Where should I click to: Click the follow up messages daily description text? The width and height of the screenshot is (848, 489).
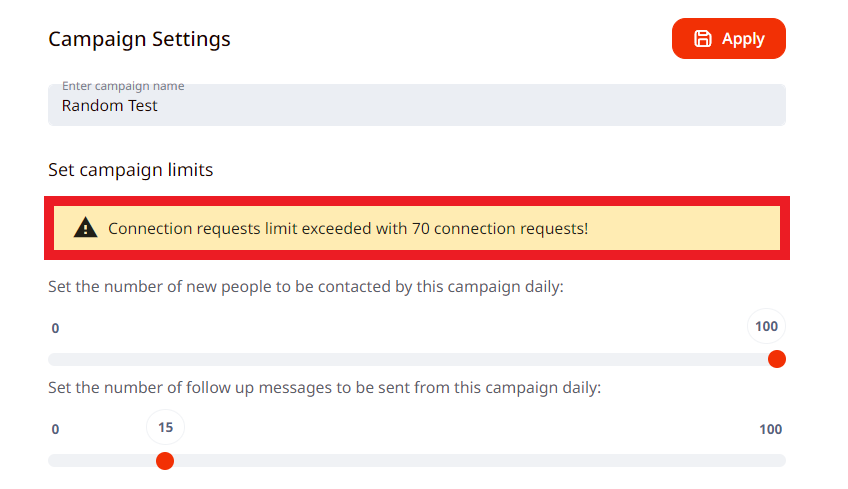point(324,387)
